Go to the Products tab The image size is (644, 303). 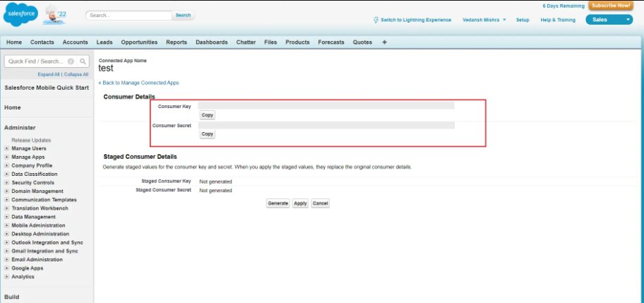pos(297,42)
